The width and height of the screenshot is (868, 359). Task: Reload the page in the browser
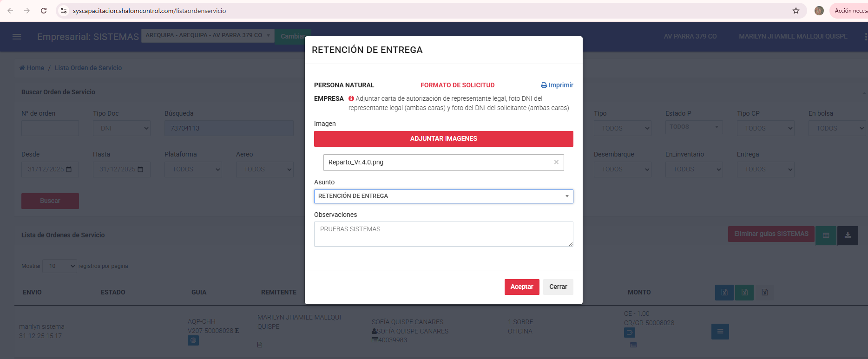pyautogui.click(x=44, y=11)
